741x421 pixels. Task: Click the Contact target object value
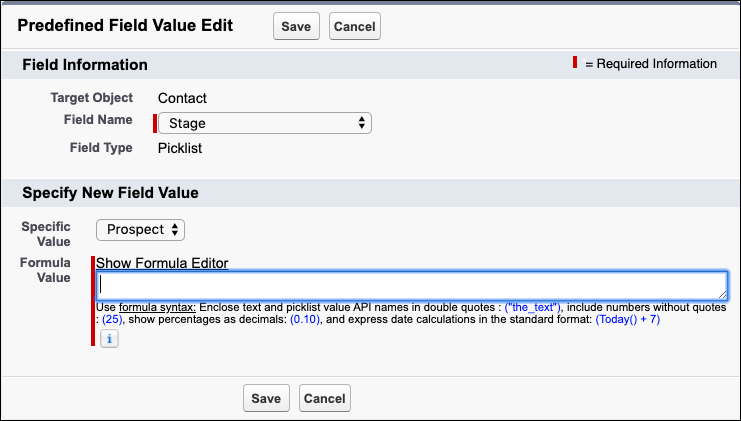pyautogui.click(x=182, y=98)
